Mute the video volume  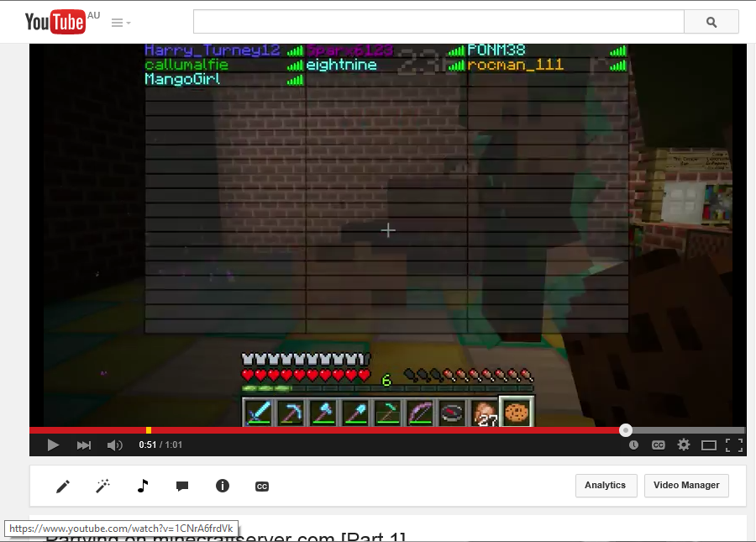click(115, 445)
